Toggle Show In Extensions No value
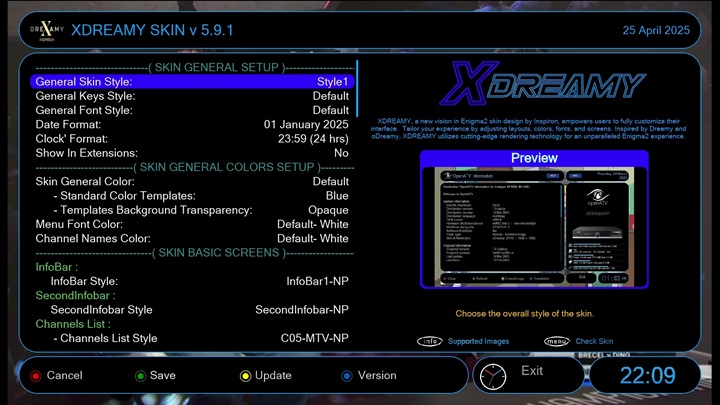 (341, 153)
